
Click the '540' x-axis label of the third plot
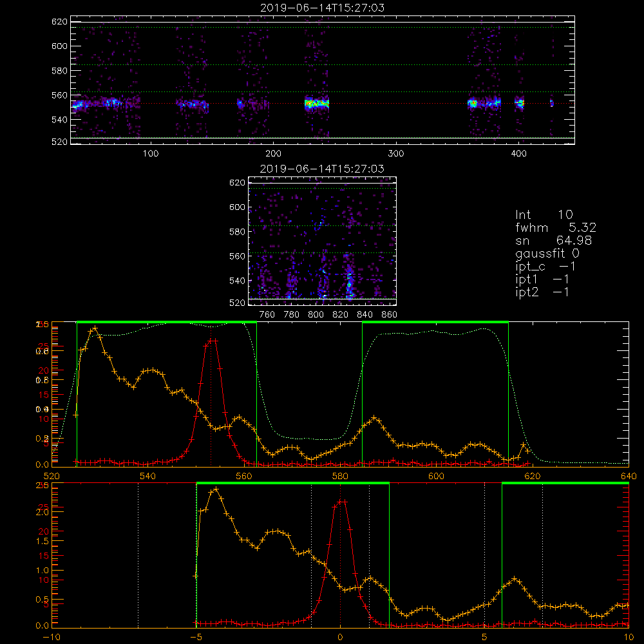[147, 476]
